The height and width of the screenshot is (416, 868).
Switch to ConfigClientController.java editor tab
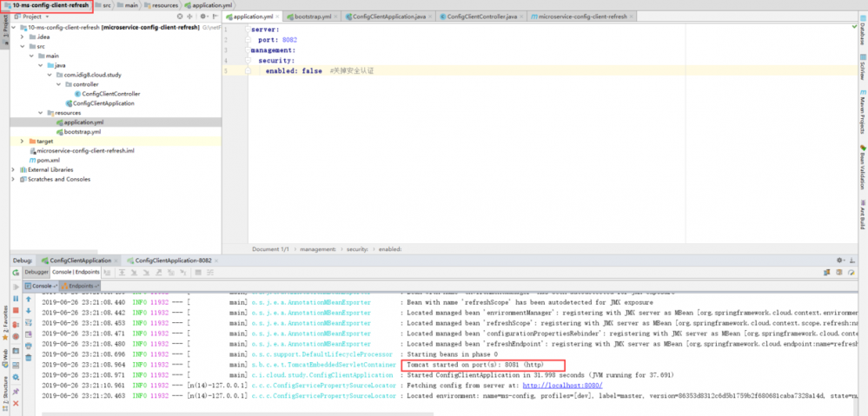(480, 17)
